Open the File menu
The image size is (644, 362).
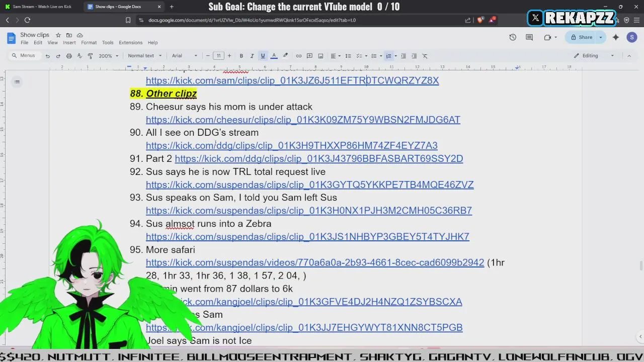pos(24,43)
